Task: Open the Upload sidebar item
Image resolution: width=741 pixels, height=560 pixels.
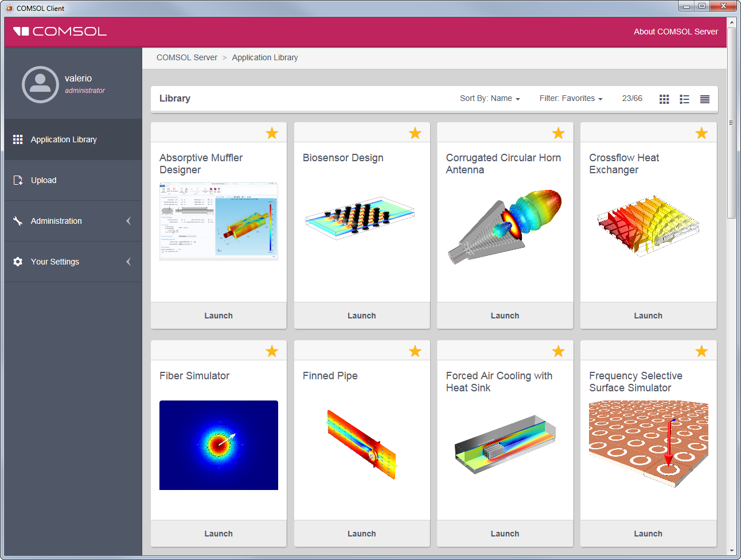Action: [x=73, y=180]
